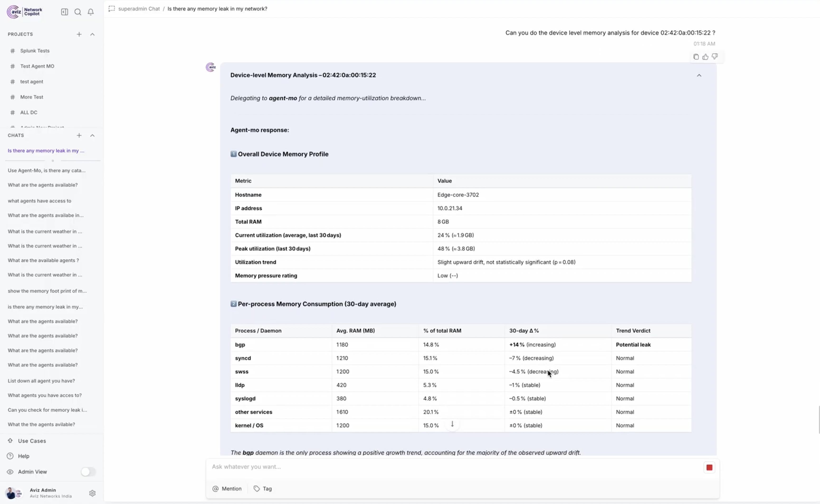Open the search tool
This screenshot has height=504, width=820.
[78, 12]
